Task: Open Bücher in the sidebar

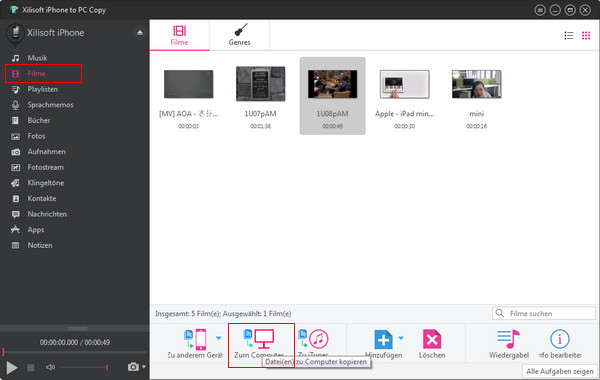Action: pos(39,120)
